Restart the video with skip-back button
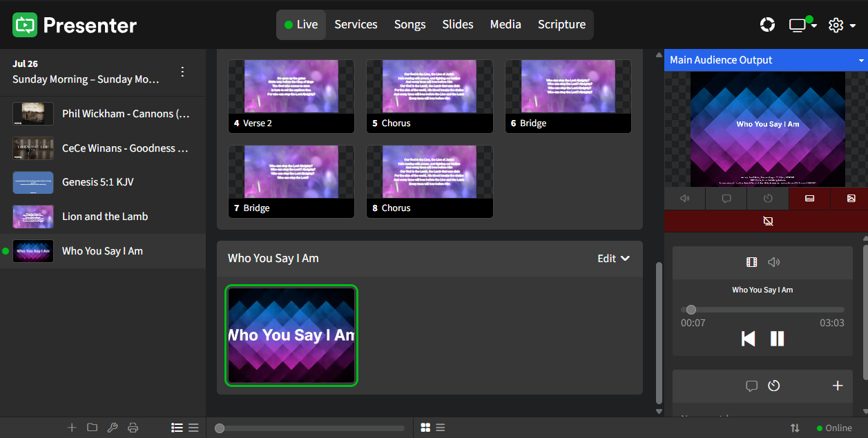The image size is (868, 438). pyautogui.click(x=748, y=339)
